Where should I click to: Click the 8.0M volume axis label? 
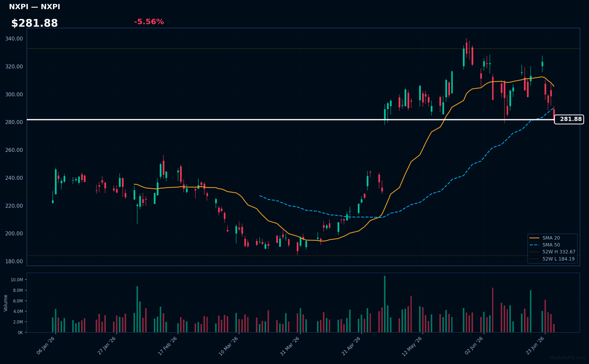click(18, 290)
